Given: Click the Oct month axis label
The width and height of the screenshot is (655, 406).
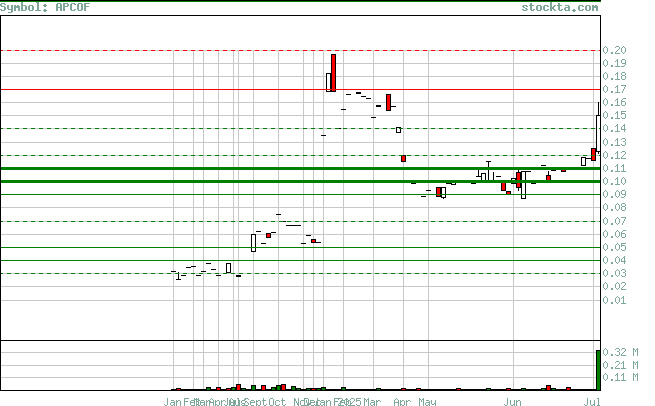Looking at the screenshot, I should click(277, 402).
